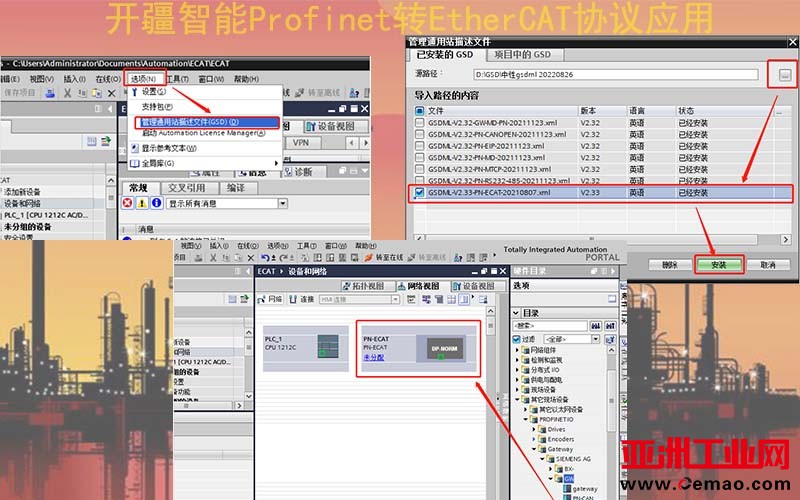Collapse the 目录 section in hardware catalog
The width and height of the screenshot is (800, 500).
coord(516,313)
